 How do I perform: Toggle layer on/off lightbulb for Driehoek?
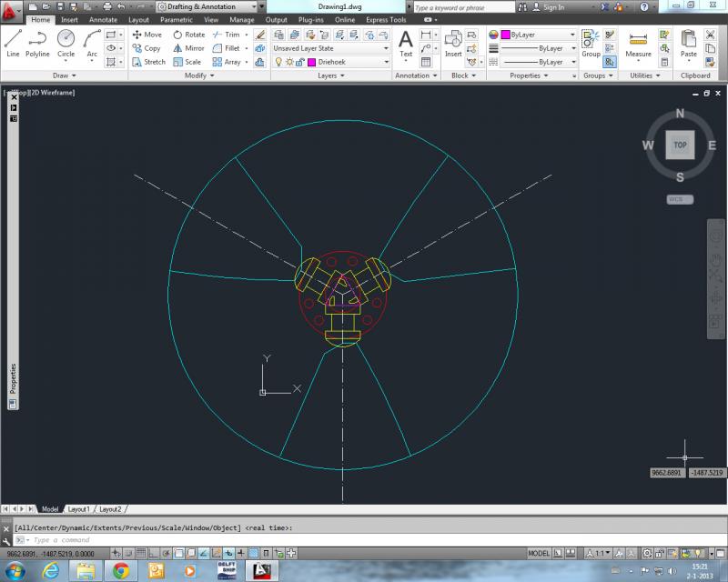pyautogui.click(x=278, y=62)
